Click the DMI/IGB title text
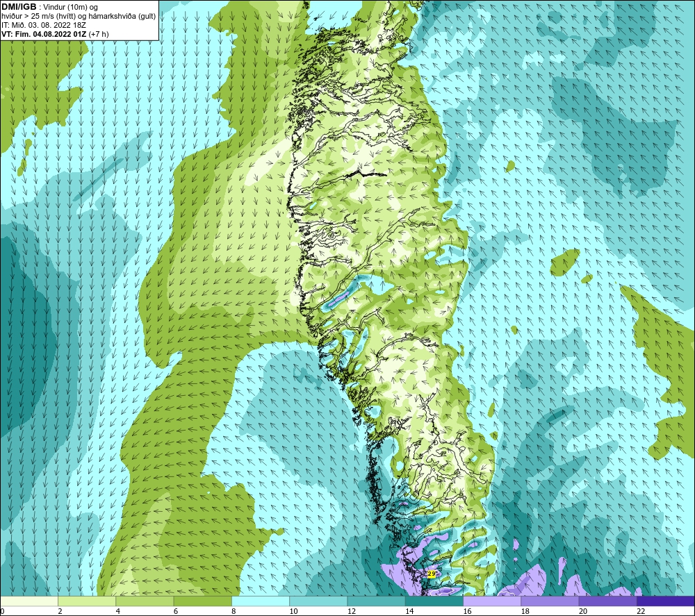This screenshot has height=616, width=695. coord(19,7)
